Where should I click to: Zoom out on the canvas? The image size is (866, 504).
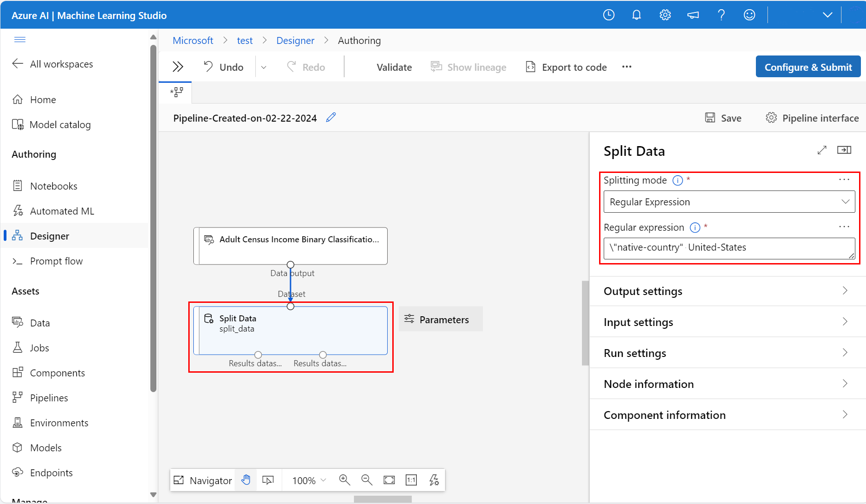pos(366,480)
